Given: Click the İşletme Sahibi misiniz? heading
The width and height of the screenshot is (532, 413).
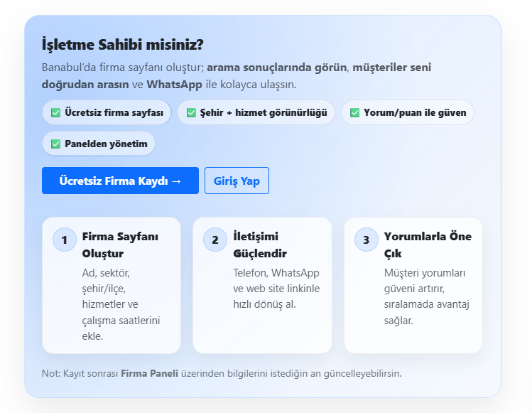Looking at the screenshot, I should tap(123, 45).
